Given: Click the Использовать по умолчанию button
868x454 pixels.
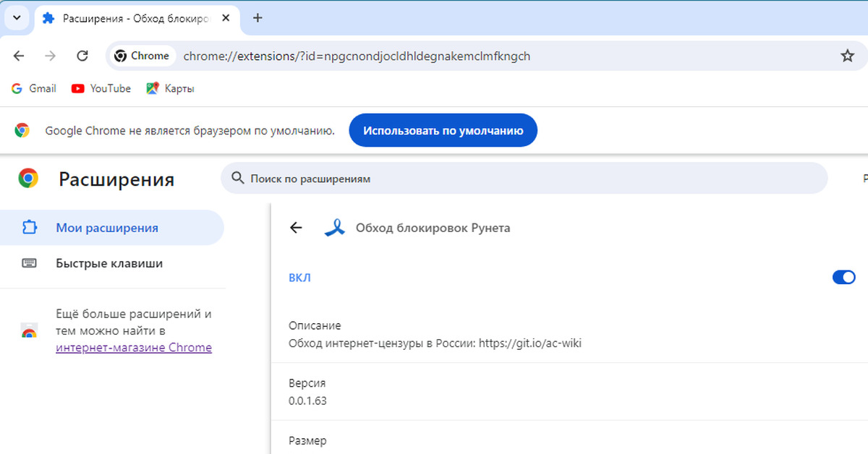Looking at the screenshot, I should click(443, 131).
